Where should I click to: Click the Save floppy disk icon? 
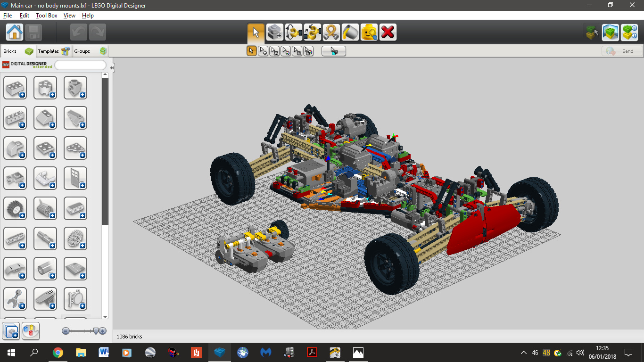[x=33, y=32]
